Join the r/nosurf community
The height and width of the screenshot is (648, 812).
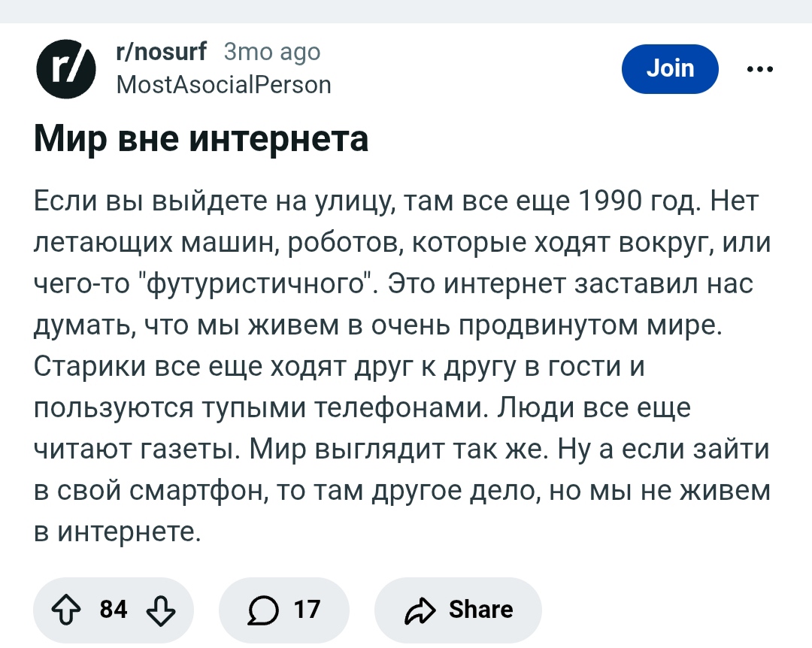pos(670,69)
